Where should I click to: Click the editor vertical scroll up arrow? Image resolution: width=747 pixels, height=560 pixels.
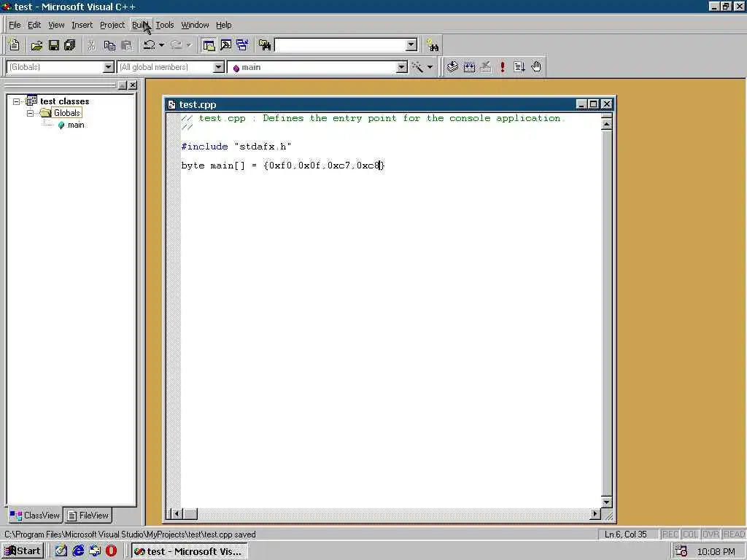click(606, 124)
